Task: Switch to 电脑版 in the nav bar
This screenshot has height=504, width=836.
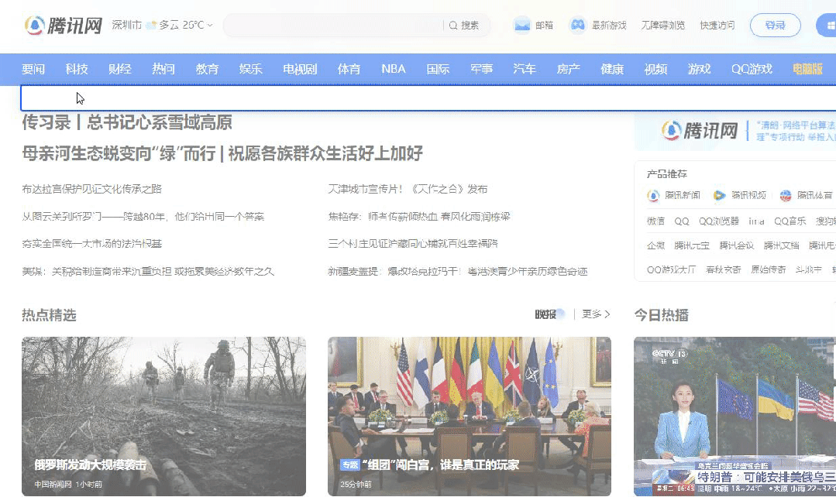Action: (x=808, y=69)
